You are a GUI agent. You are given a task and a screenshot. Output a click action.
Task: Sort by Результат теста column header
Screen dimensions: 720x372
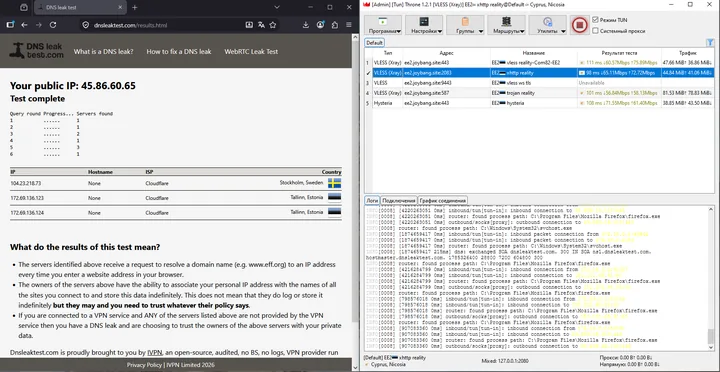[x=619, y=53]
